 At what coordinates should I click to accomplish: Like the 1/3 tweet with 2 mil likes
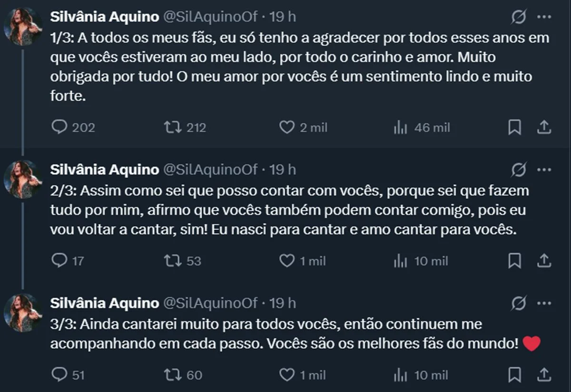point(286,127)
